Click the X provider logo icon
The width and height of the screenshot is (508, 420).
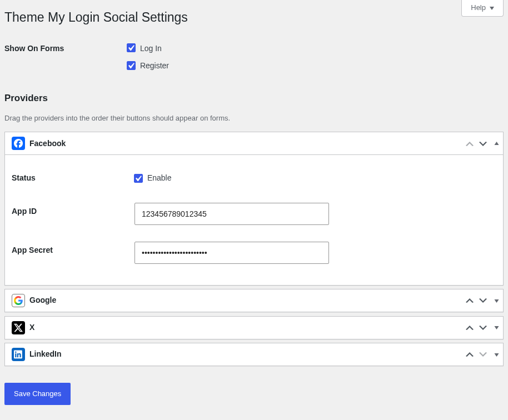click(x=18, y=328)
